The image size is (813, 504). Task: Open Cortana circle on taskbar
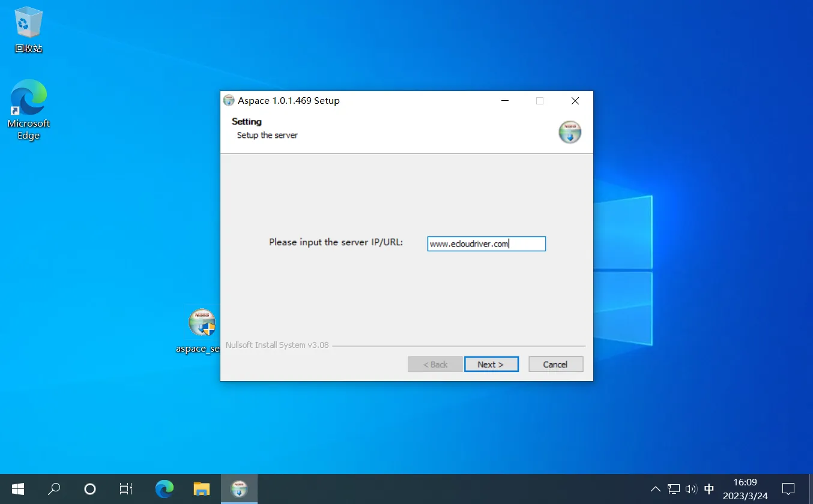(90, 488)
